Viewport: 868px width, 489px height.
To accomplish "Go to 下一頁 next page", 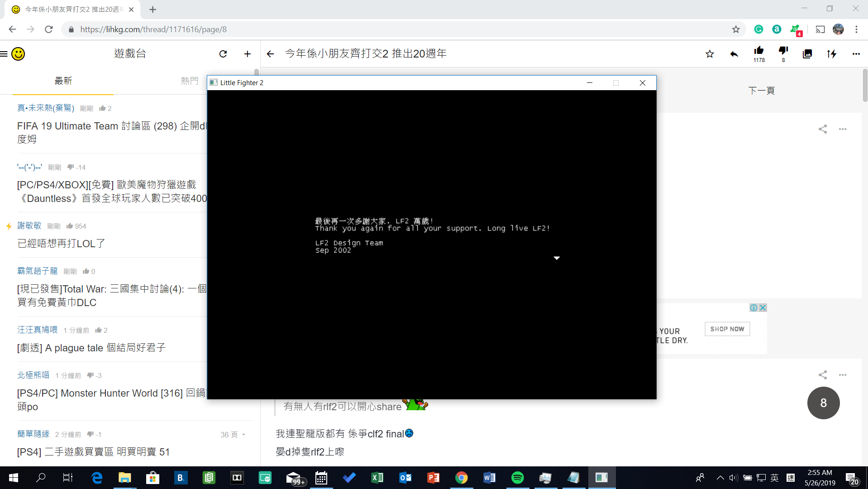I will point(762,91).
